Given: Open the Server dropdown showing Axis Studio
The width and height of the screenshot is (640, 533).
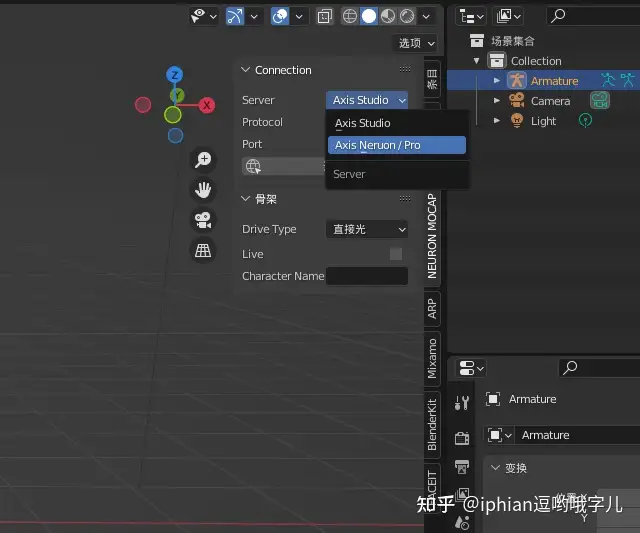Looking at the screenshot, I should coord(367,100).
